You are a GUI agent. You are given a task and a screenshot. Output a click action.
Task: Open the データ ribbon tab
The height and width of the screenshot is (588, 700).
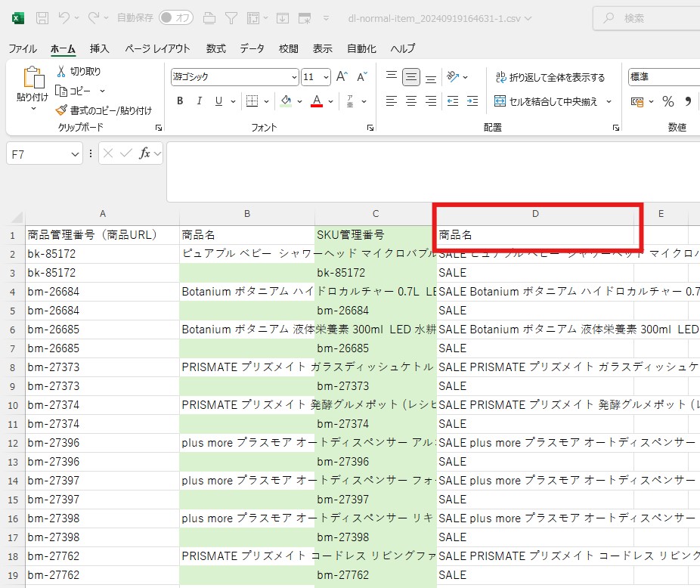[x=252, y=48]
